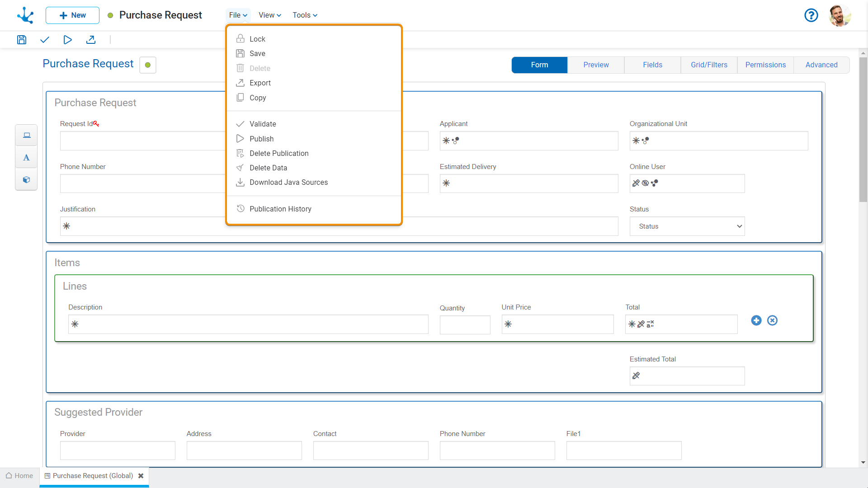
Task: Click the validate checkmark toolbar icon
Action: [44, 40]
